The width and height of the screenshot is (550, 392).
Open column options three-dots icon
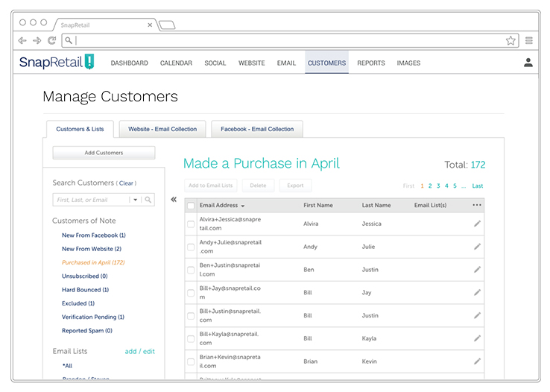click(477, 205)
